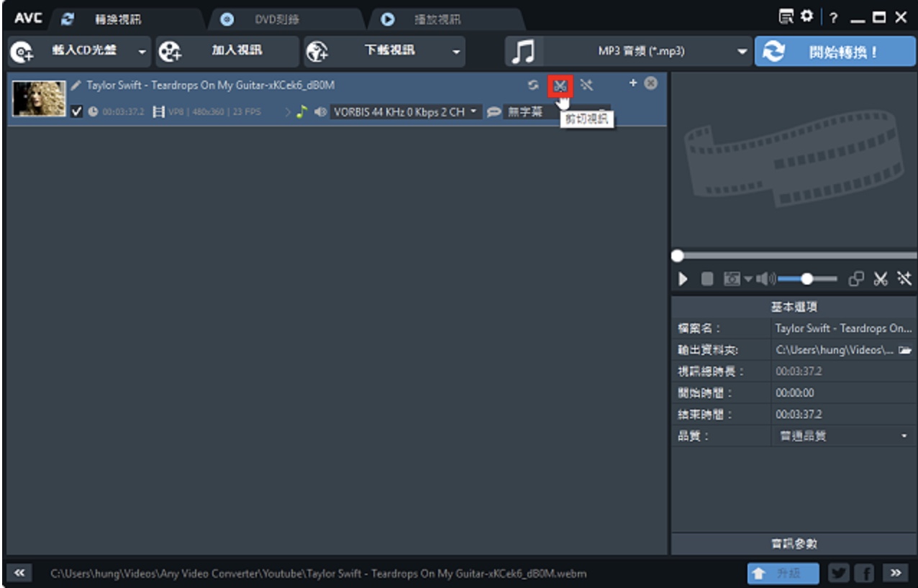The image size is (918, 588).
Task: Click the 開始時間 value 00:00:00
Action: click(795, 393)
